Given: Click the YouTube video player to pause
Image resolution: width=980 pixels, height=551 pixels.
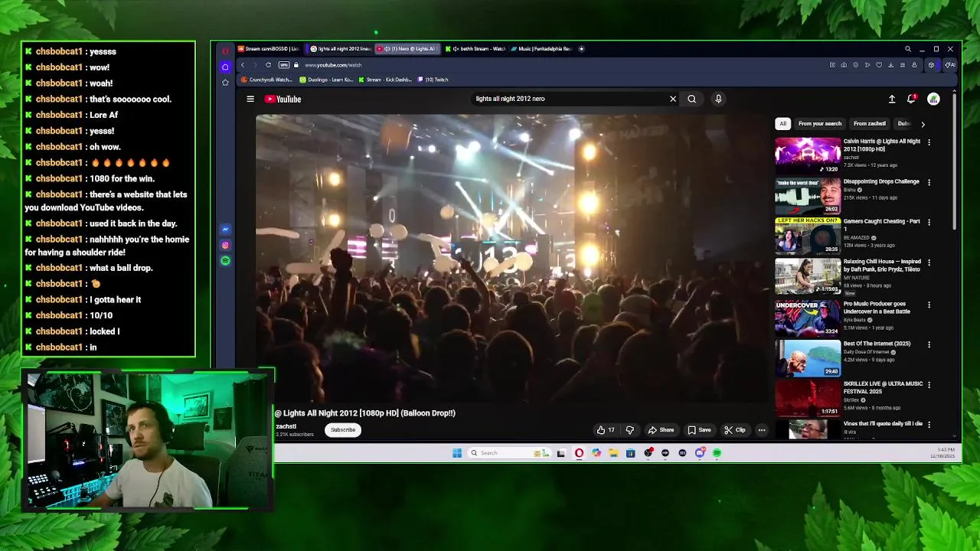Looking at the screenshot, I should pos(514,258).
